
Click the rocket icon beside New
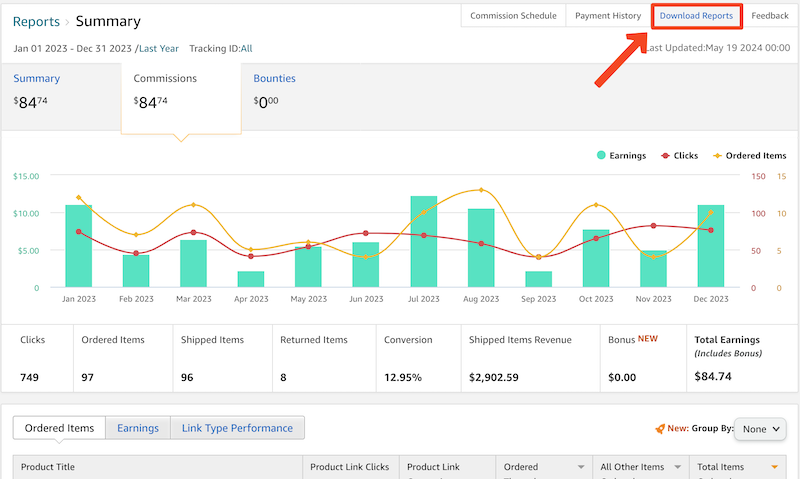(x=660, y=429)
